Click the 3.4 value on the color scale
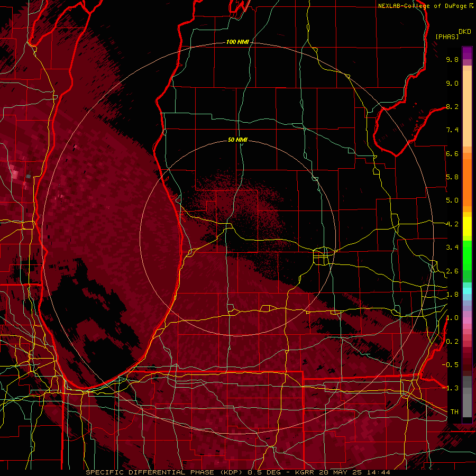 tap(452, 248)
